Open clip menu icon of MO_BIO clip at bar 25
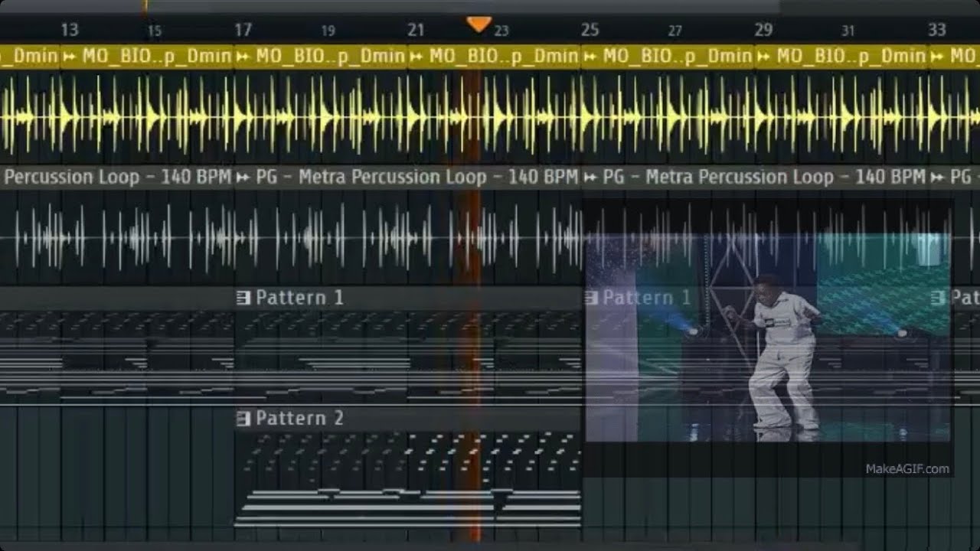Image resolution: width=980 pixels, height=551 pixels. (590, 56)
